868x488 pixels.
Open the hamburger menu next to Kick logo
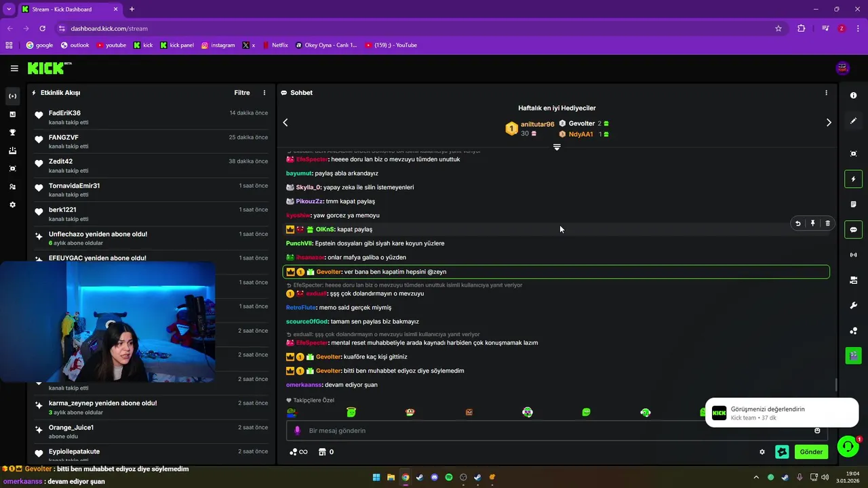pos(14,68)
